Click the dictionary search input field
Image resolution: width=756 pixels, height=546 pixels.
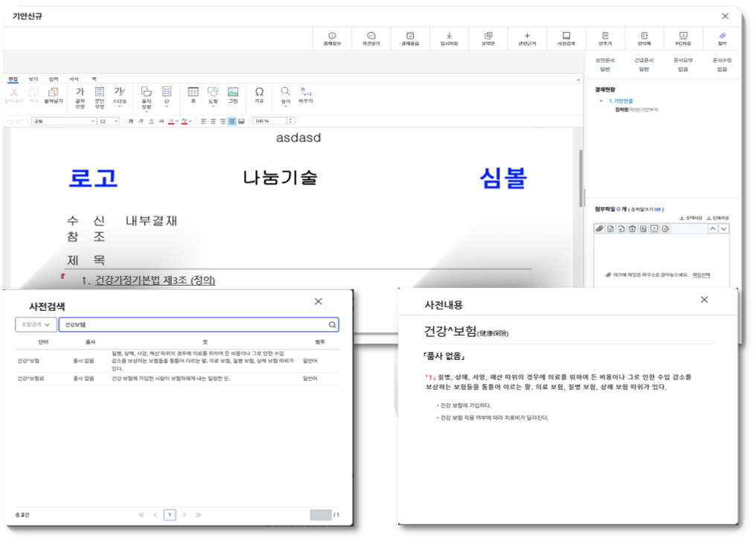193,324
